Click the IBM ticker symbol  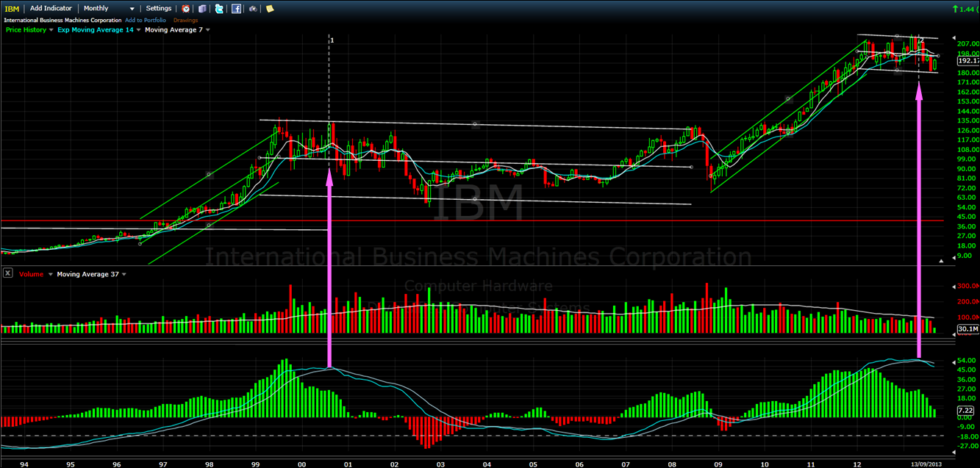(11, 9)
